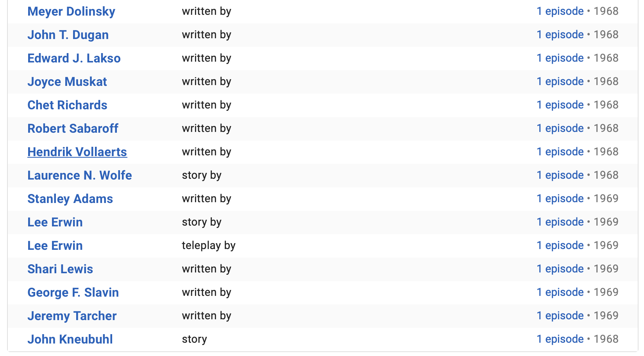Open '1 episode' link for John Kneubuhl
This screenshot has height=356, width=644.
(x=560, y=339)
